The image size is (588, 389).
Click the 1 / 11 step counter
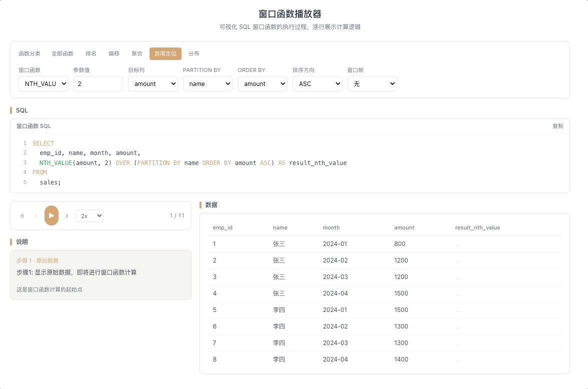tap(177, 215)
